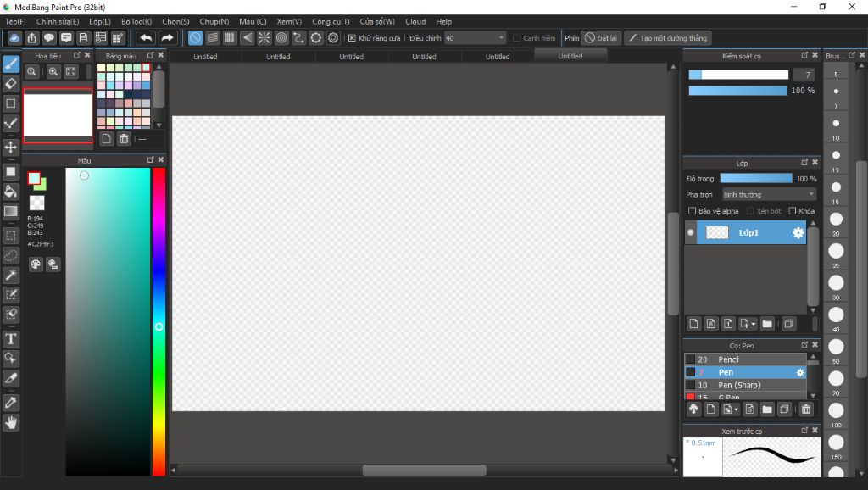Select the Text tool
Image resolution: width=868 pixels, height=490 pixels.
pos(11,338)
